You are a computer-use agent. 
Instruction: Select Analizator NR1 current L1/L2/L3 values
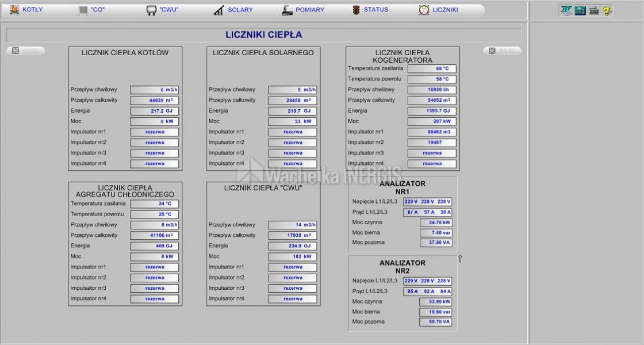(x=428, y=213)
